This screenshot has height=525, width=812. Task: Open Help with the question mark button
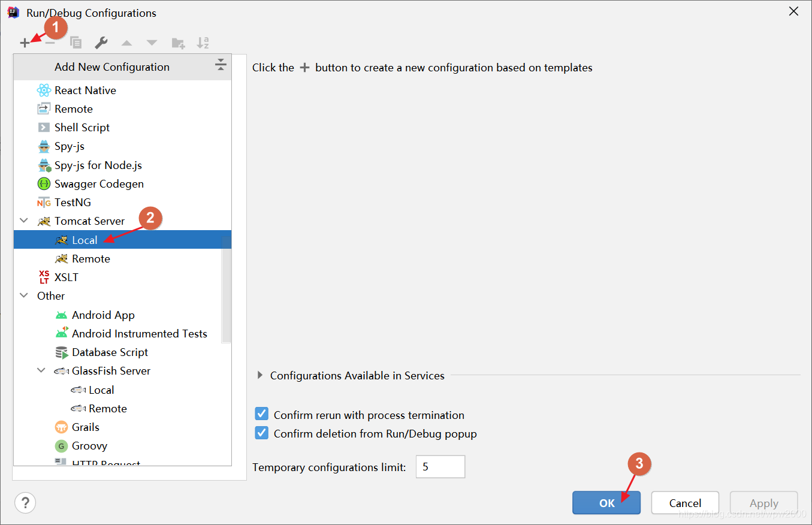tap(25, 502)
